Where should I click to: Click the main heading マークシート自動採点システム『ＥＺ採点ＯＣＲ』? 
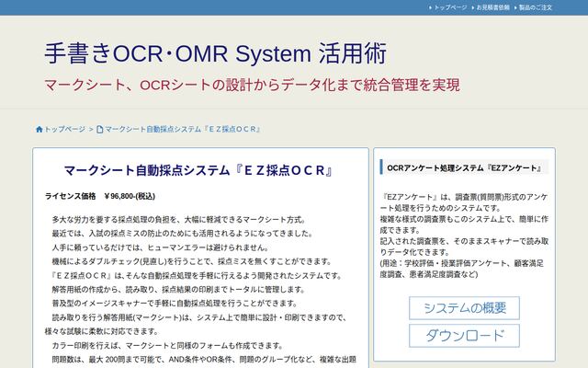pos(199,170)
